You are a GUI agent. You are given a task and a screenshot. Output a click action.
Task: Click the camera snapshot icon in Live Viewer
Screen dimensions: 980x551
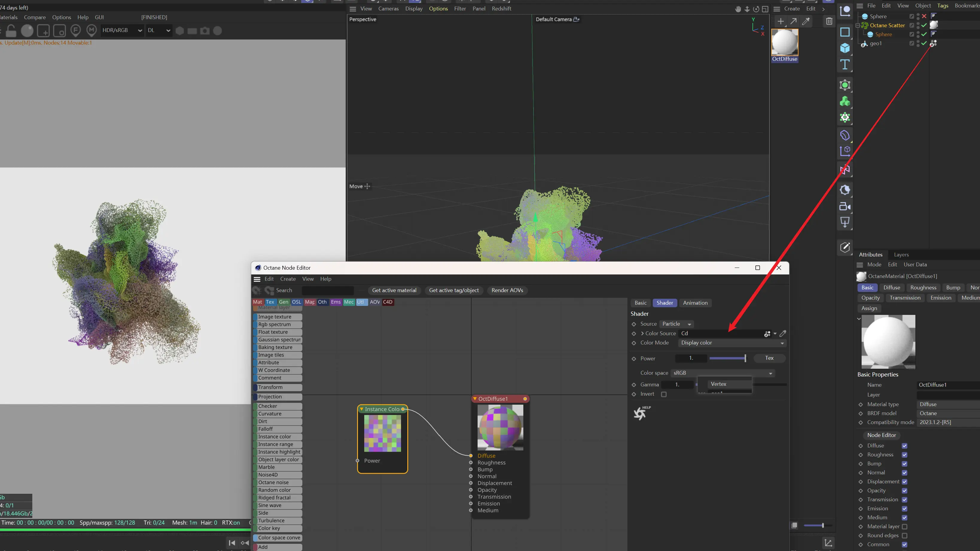pos(205,31)
